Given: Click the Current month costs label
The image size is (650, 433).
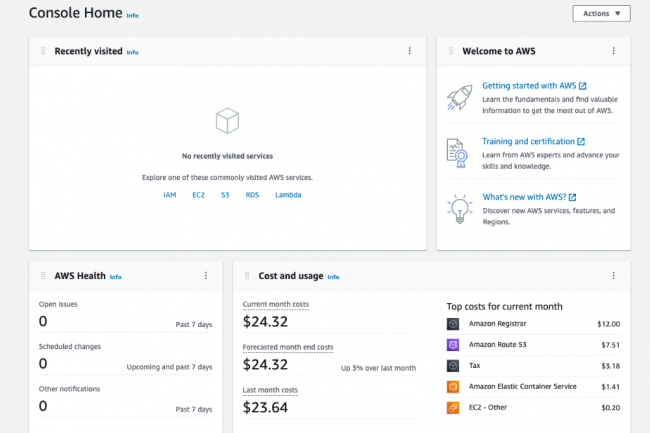Looking at the screenshot, I should coord(276,304).
